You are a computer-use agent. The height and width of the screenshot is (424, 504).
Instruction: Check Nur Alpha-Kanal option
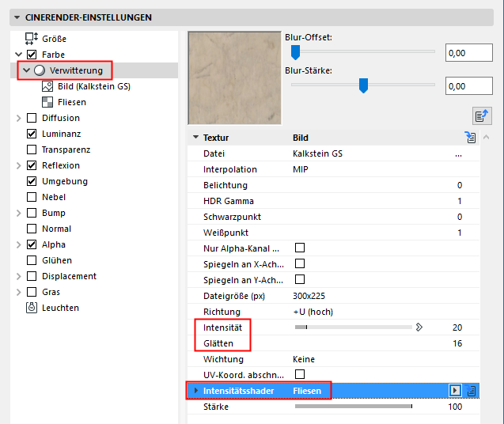click(x=300, y=248)
